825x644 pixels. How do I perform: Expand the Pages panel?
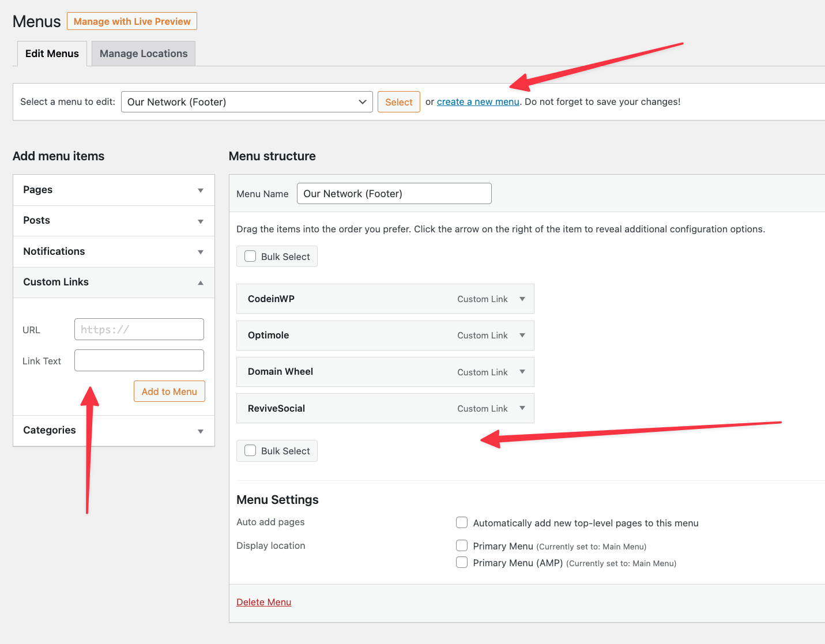200,190
